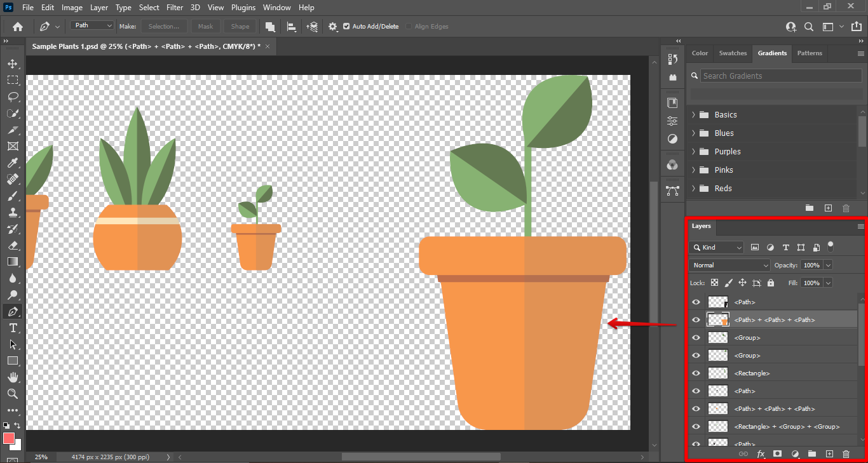Viewport: 868px width, 463px height.
Task: Select the Eraser tool
Action: pos(13,245)
